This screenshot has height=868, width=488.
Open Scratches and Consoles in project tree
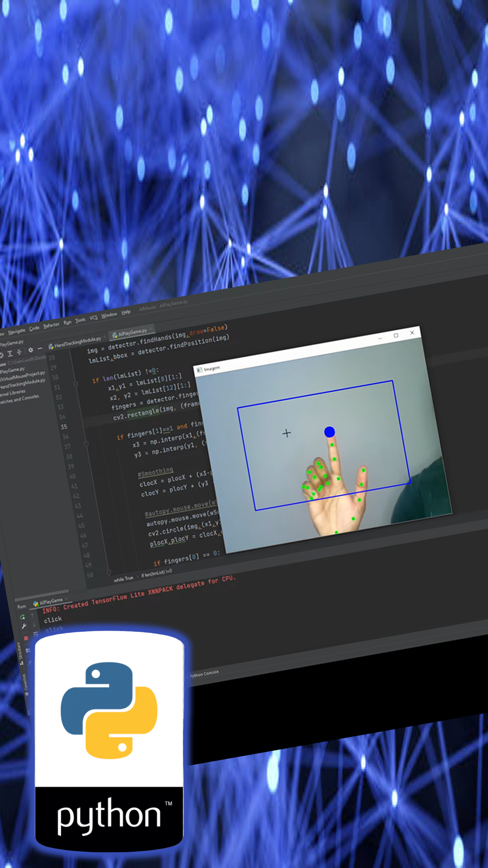pos(19,399)
